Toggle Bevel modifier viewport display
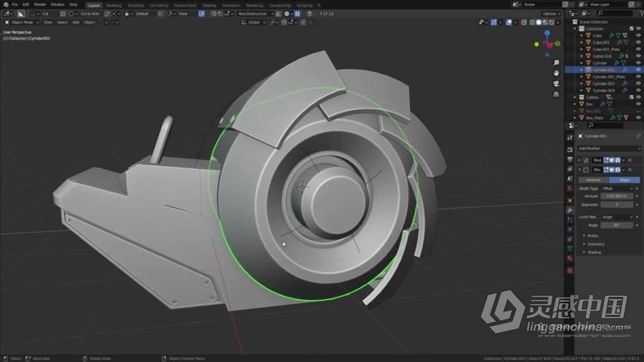Image resolution: width=644 pixels, height=362 pixels. coord(611,170)
